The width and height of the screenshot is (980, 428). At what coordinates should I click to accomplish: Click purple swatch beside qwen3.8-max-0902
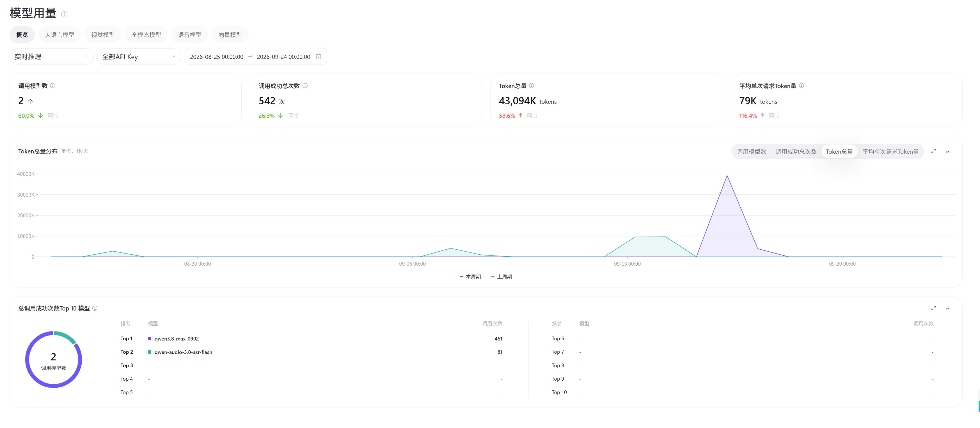pyautogui.click(x=150, y=339)
